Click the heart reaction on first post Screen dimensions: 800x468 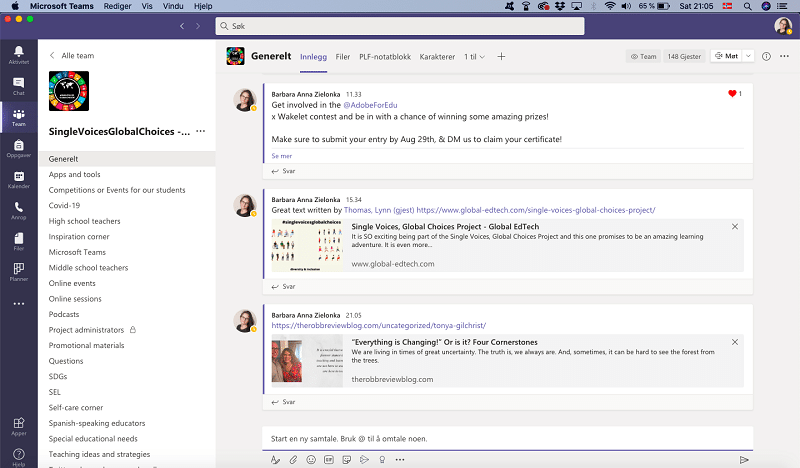tap(732, 94)
